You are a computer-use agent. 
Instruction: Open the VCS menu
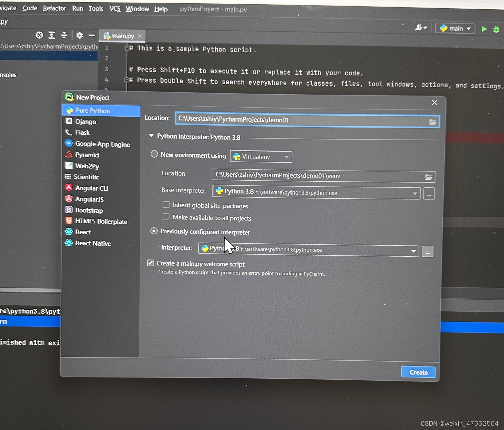115,9
